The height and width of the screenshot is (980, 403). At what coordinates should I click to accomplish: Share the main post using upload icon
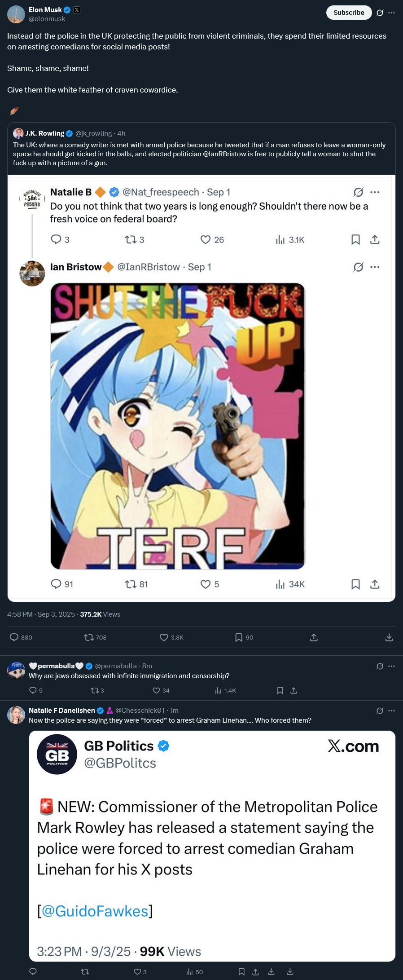pos(314,637)
